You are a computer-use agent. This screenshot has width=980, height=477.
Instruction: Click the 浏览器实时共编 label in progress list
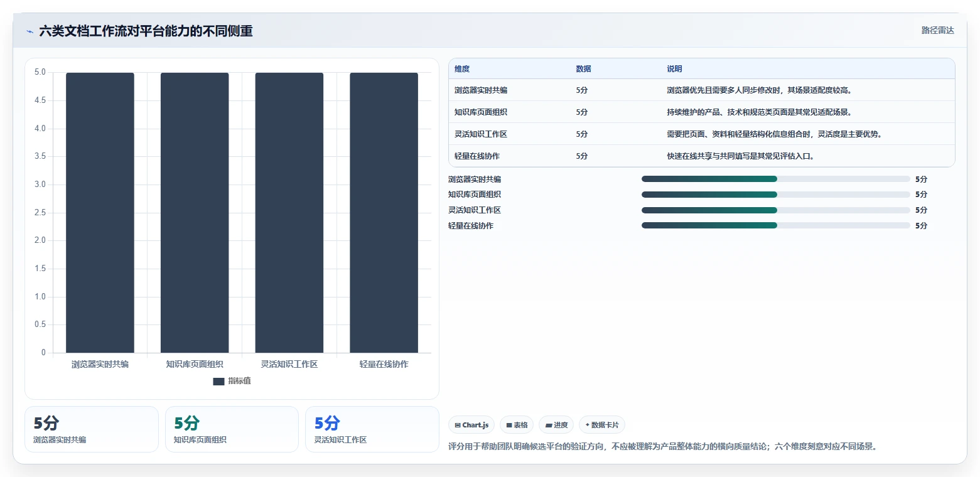coord(475,179)
